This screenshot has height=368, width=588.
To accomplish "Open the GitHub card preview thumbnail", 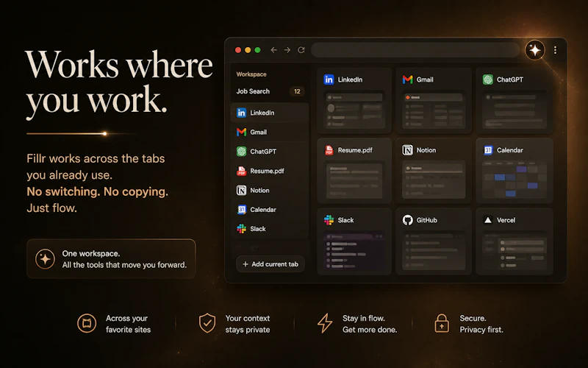I will 434,251.
